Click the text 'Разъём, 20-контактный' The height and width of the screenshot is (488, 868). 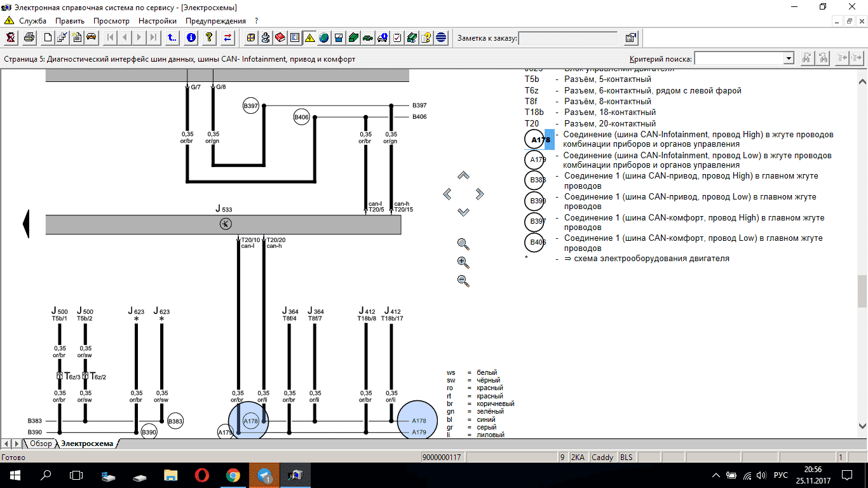tap(610, 123)
